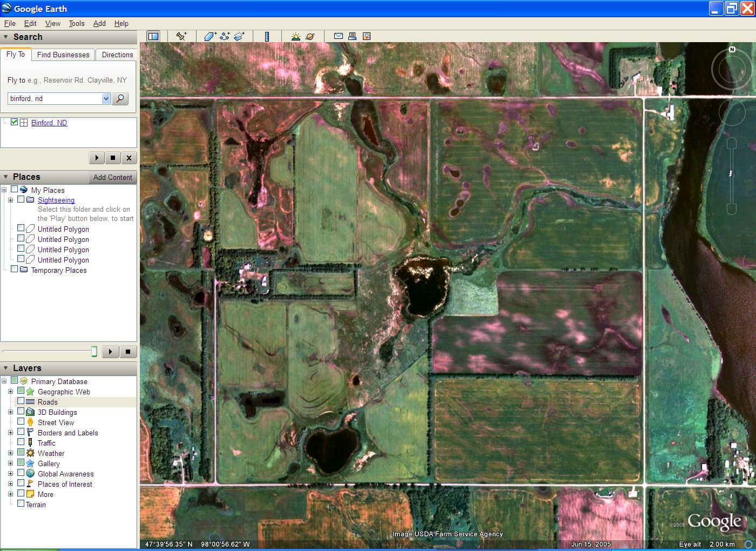Click the Roads layer icon
756x551 pixels.
(30, 402)
